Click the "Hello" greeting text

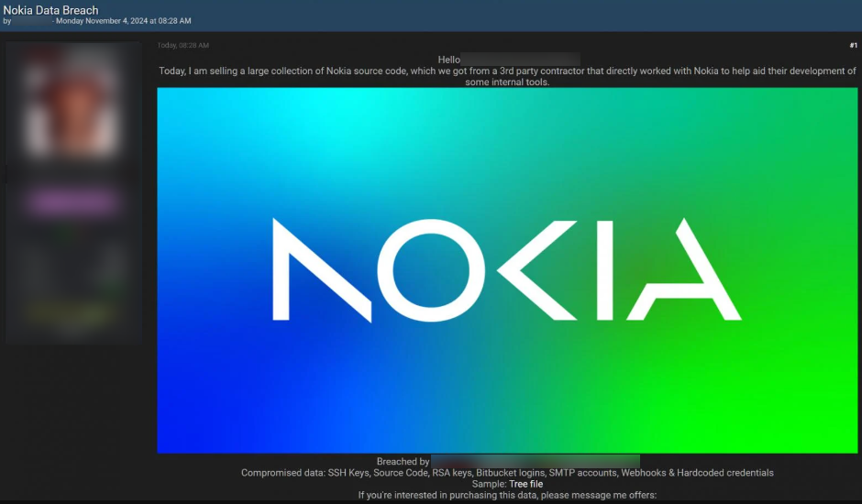pos(448,60)
